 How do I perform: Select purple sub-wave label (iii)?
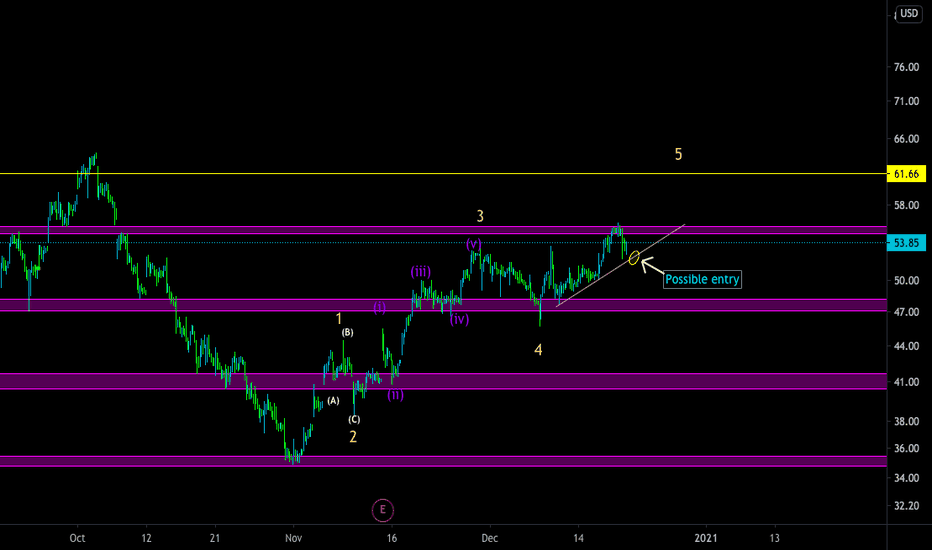click(x=421, y=272)
